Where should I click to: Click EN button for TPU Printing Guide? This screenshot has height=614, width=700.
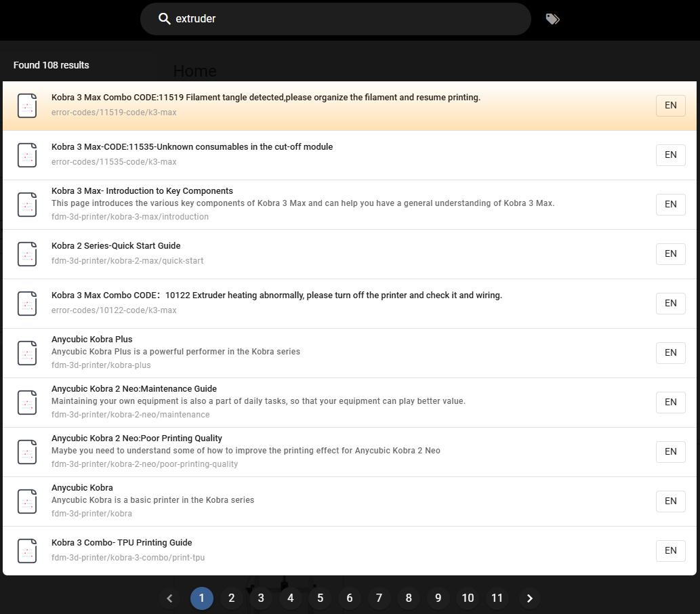[671, 550]
